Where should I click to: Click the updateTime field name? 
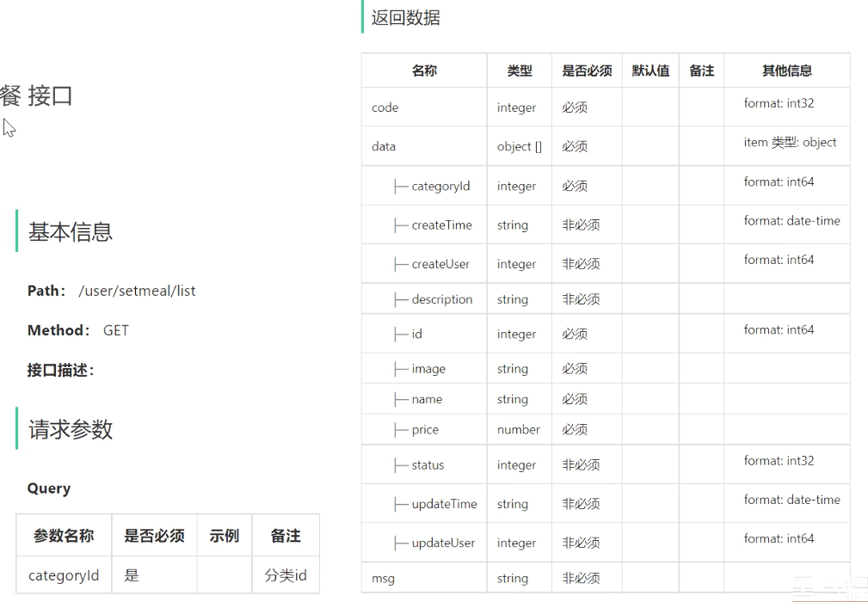444,504
